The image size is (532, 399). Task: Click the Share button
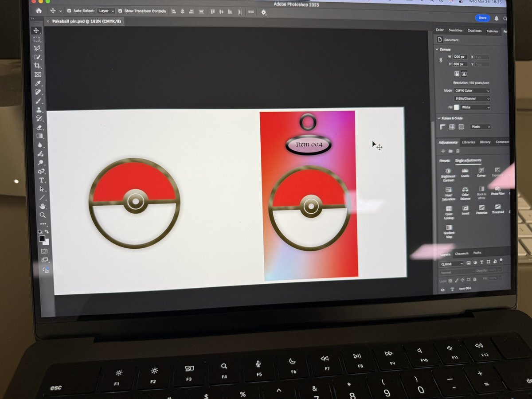[482, 18]
